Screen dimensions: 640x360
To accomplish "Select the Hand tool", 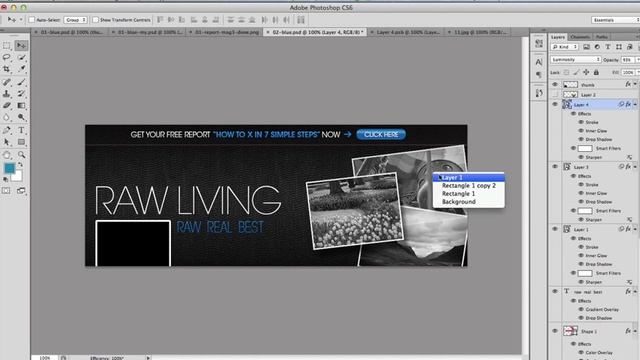I will 7,155.
